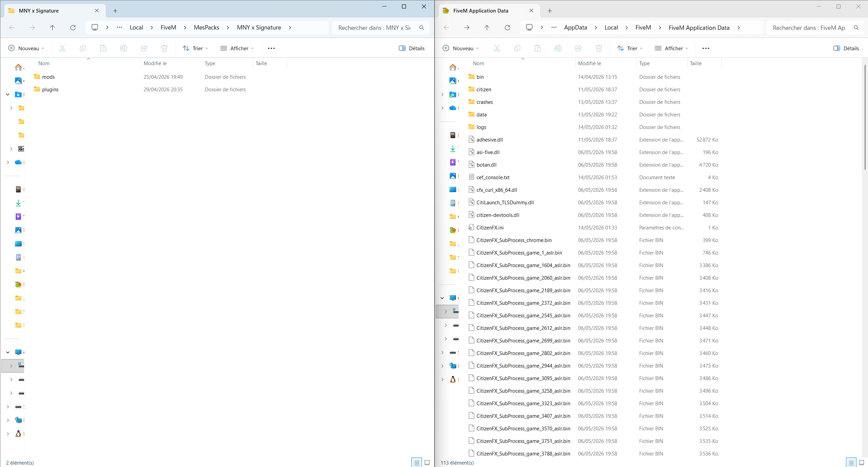The height and width of the screenshot is (467, 868).
Task: Click Rename icon in MNY x Signature window
Action: 124,48
